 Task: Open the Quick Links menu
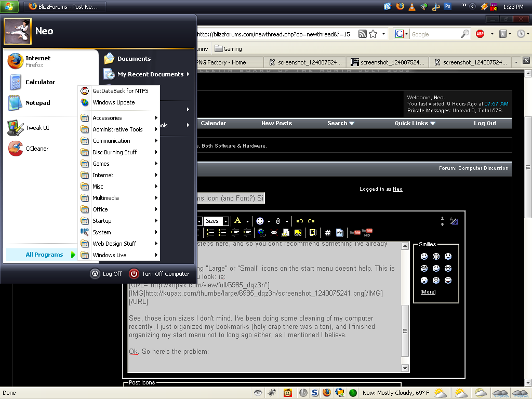pyautogui.click(x=415, y=124)
